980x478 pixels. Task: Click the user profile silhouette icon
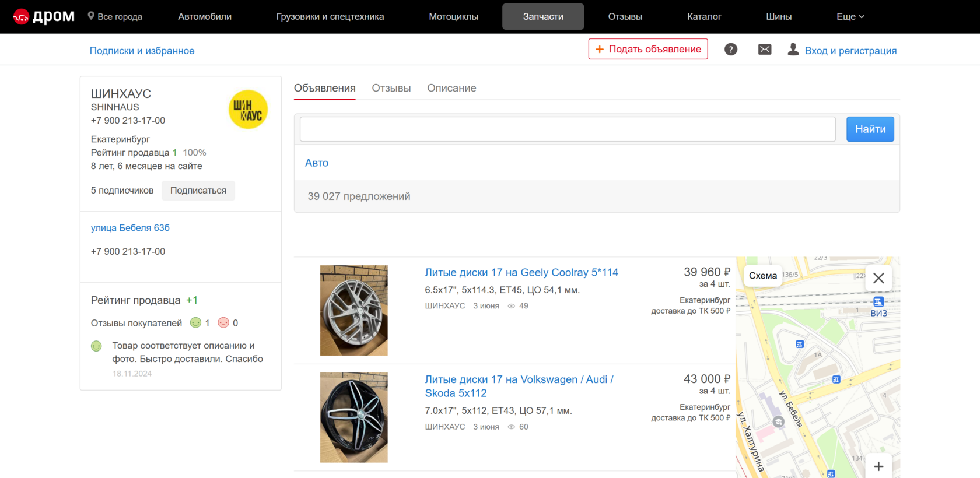point(793,50)
